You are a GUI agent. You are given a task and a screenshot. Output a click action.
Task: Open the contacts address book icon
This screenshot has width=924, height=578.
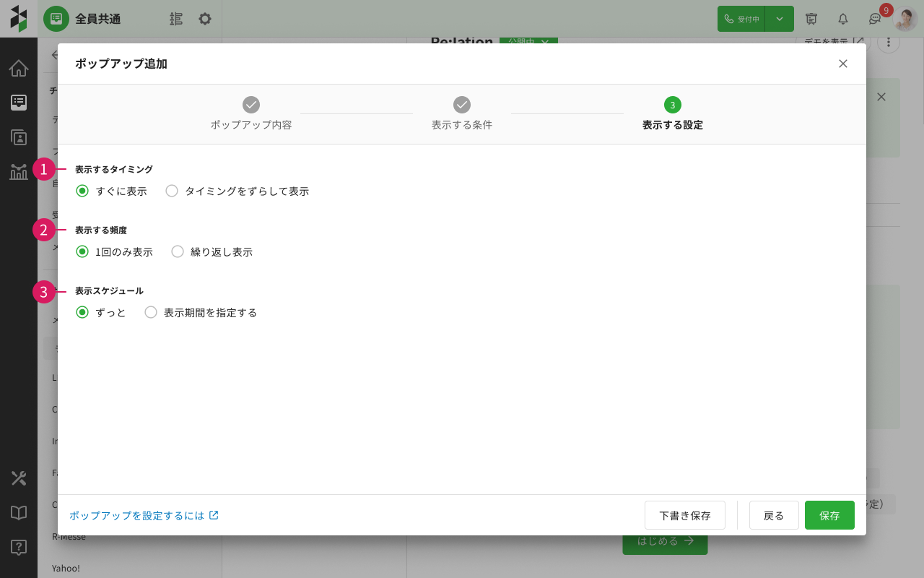pos(19,137)
